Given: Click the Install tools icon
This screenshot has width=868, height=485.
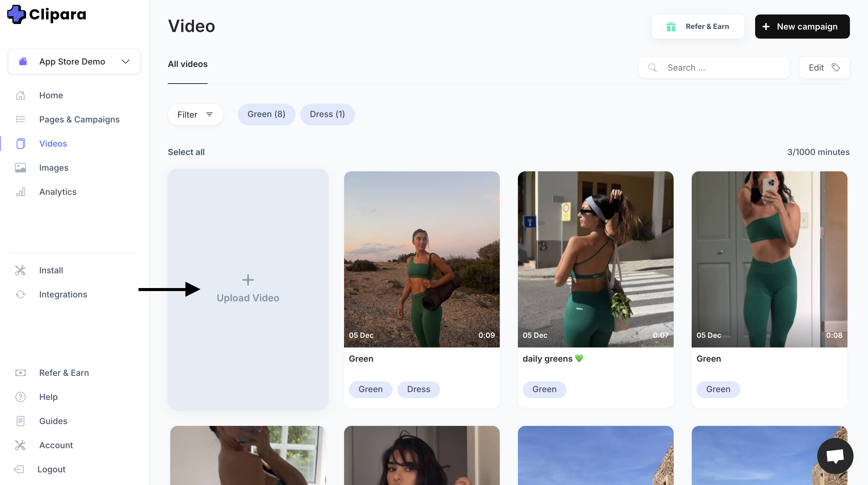Looking at the screenshot, I should coord(20,270).
